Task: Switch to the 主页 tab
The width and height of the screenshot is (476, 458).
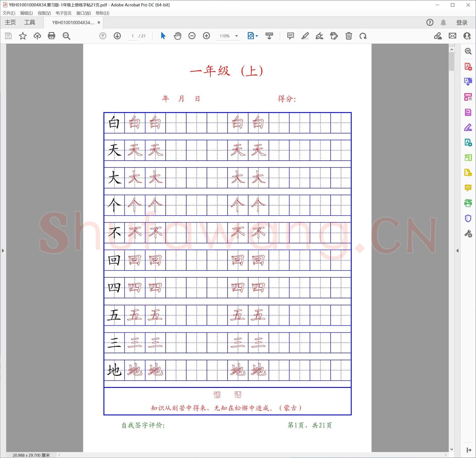Action: tap(10, 22)
